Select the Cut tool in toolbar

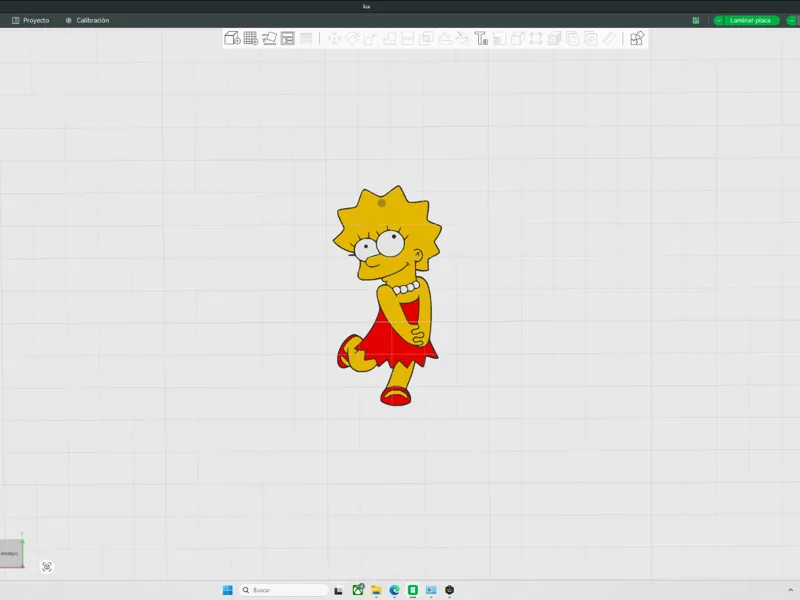click(x=408, y=38)
